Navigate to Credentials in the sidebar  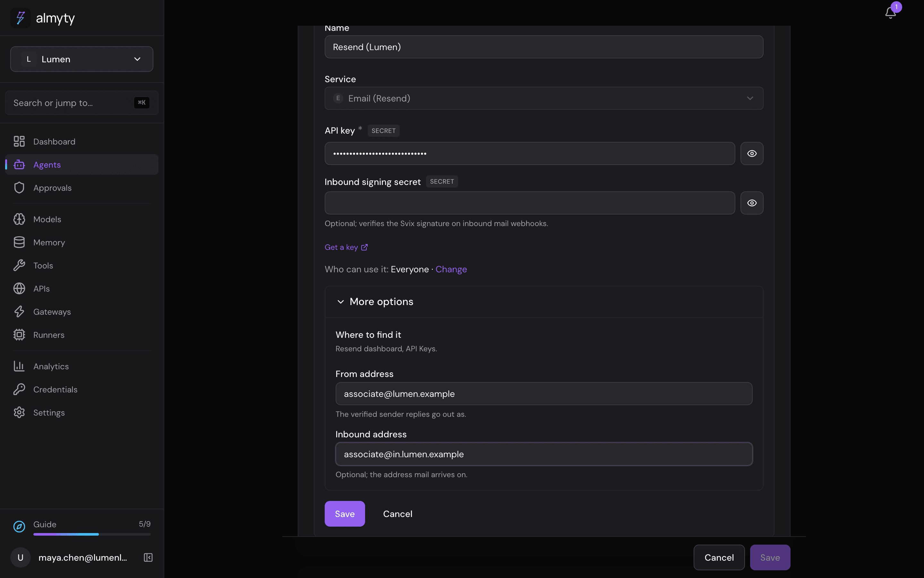coord(82,389)
